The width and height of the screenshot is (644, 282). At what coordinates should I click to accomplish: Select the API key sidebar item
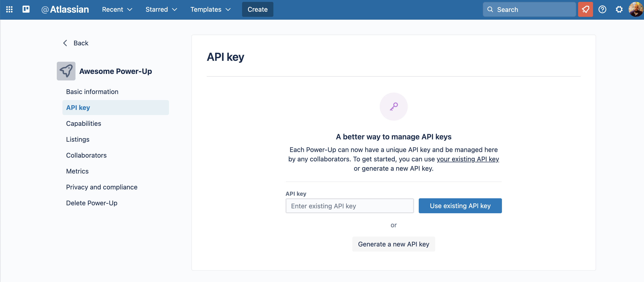tap(115, 108)
